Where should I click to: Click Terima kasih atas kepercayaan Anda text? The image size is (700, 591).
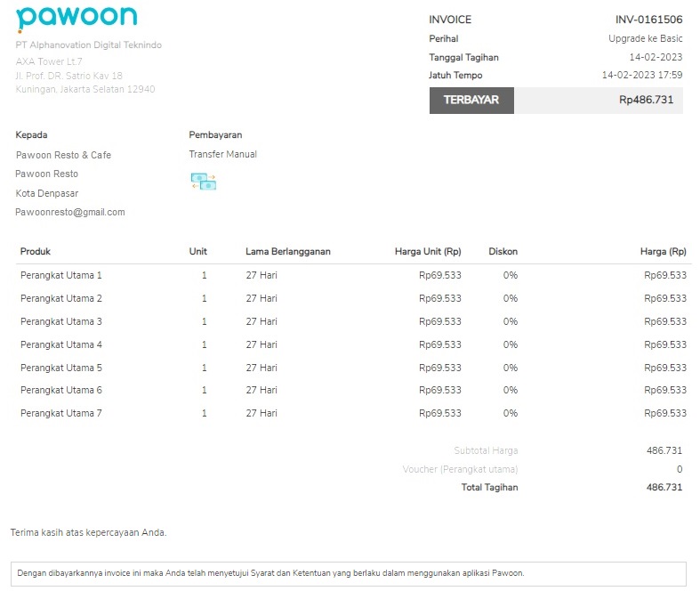click(x=88, y=532)
